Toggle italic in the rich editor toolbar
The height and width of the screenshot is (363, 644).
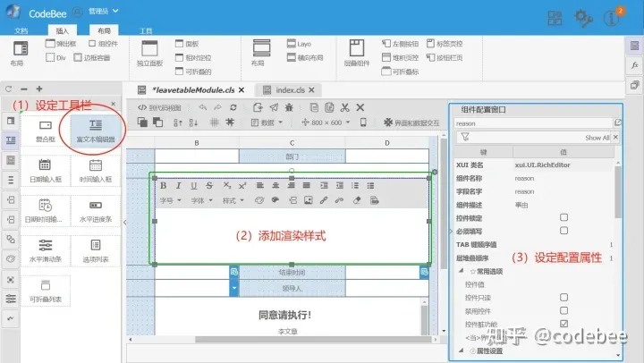(x=178, y=186)
